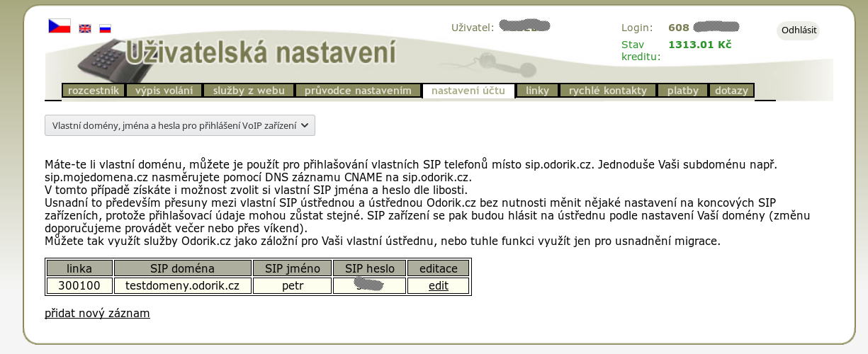Open the platby tab
The width and height of the screenshot is (868, 354).
pos(683,91)
